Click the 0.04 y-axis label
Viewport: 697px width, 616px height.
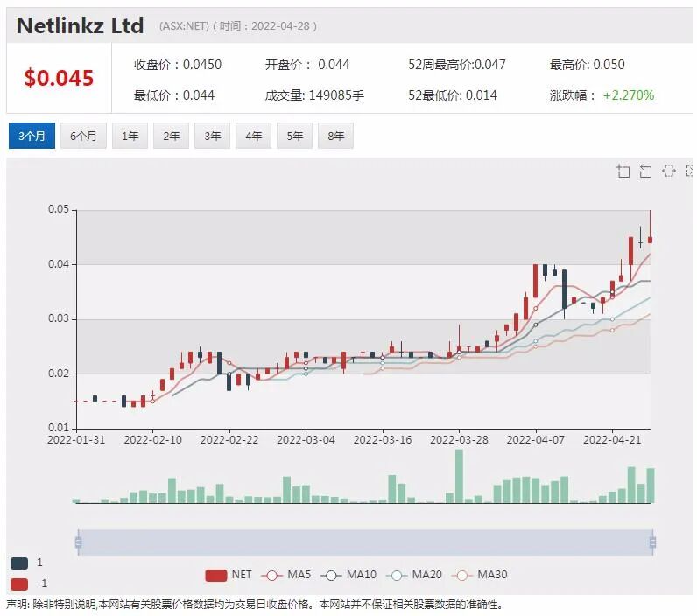[x=59, y=264]
